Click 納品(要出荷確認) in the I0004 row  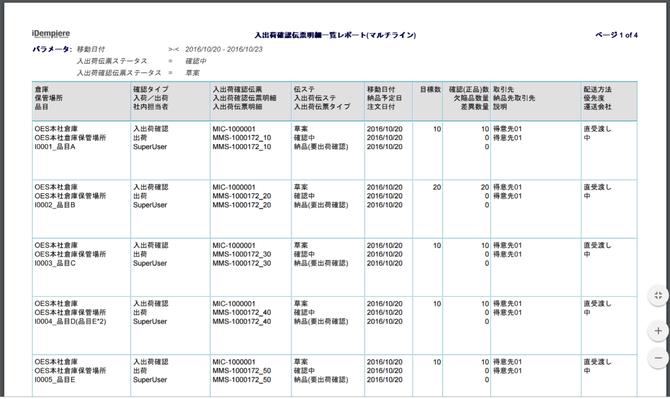click(321, 321)
